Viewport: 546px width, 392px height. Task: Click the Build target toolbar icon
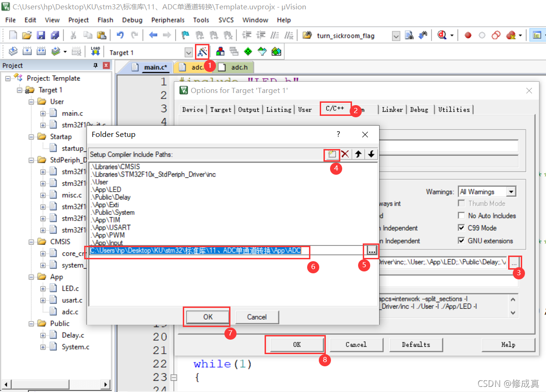point(27,52)
